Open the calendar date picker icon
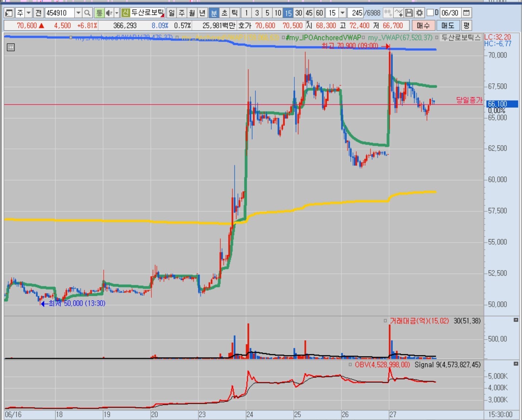Image resolution: width=522 pixels, height=420 pixels. point(466,13)
